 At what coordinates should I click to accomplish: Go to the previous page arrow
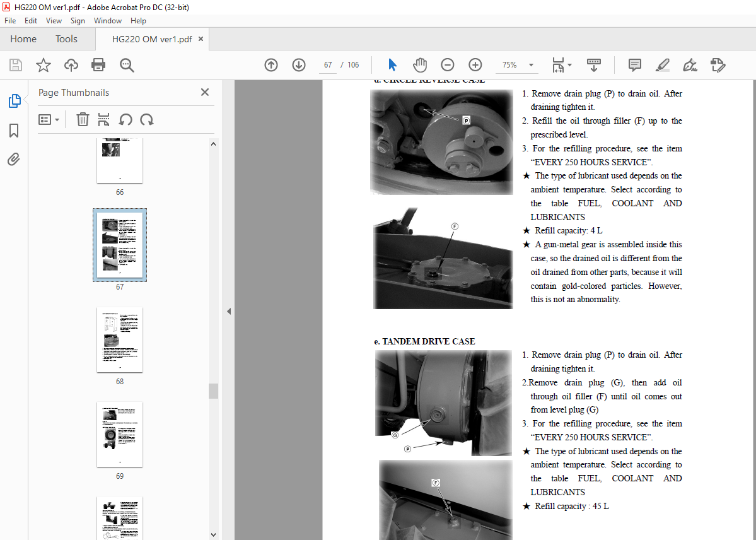(271, 65)
